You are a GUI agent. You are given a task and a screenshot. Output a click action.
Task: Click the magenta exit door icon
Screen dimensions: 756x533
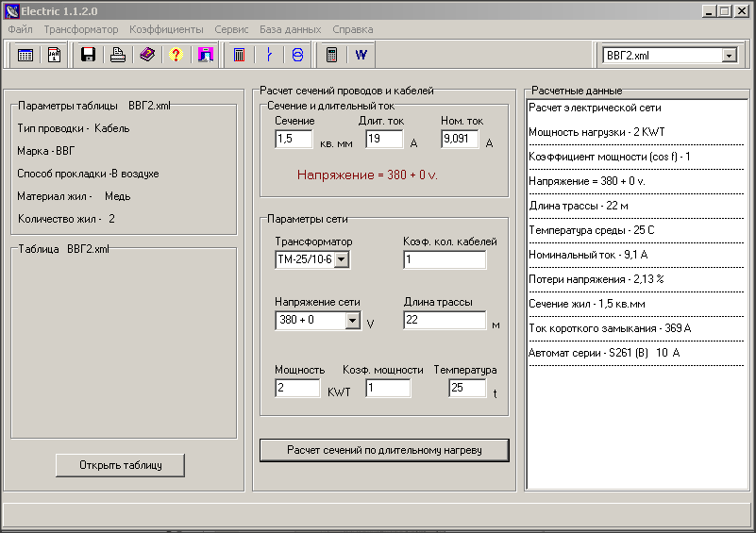click(204, 55)
